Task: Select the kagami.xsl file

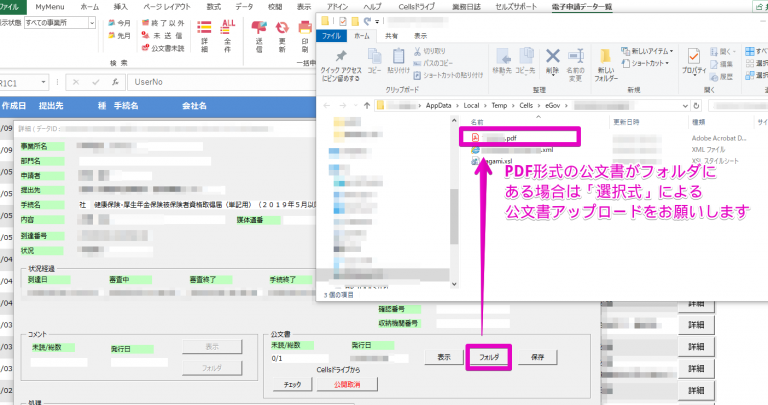Action: (x=491, y=161)
